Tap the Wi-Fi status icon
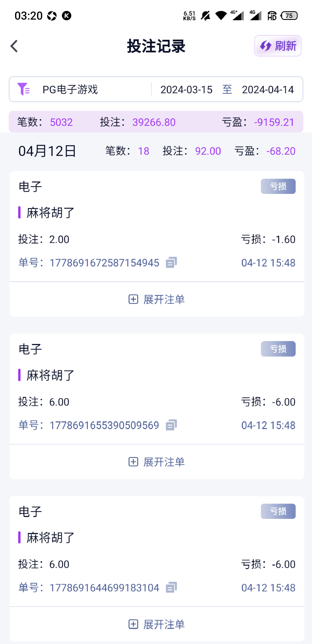This screenshot has height=644, width=312. click(221, 16)
